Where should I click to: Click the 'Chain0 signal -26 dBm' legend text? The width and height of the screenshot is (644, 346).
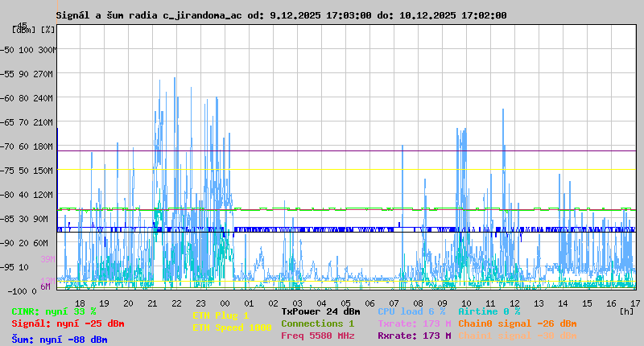coord(518,323)
